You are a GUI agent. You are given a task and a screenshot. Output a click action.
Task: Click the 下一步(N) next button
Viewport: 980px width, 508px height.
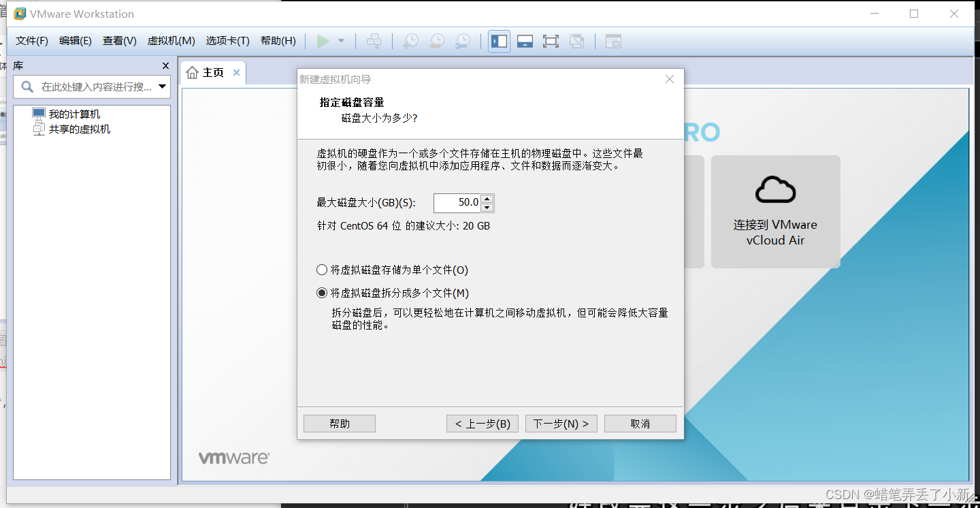pyautogui.click(x=561, y=424)
